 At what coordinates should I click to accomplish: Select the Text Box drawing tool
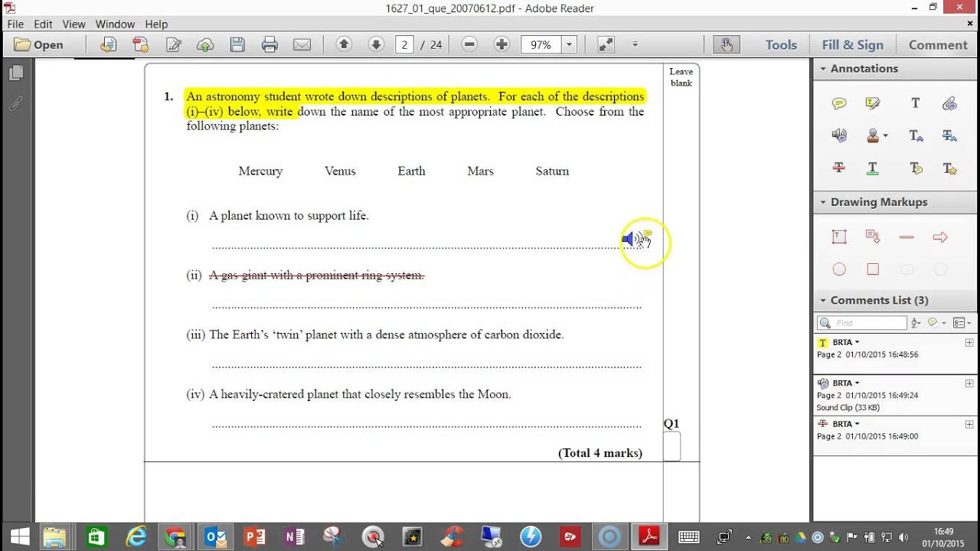click(x=839, y=237)
